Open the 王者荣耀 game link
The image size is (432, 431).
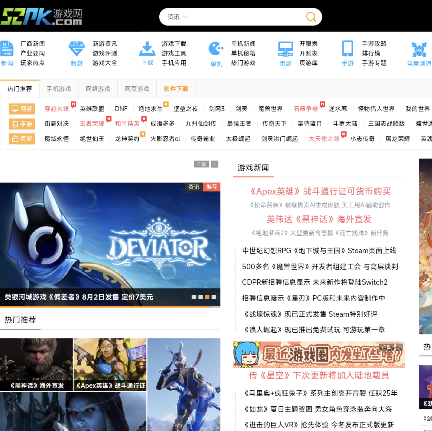tap(92, 123)
